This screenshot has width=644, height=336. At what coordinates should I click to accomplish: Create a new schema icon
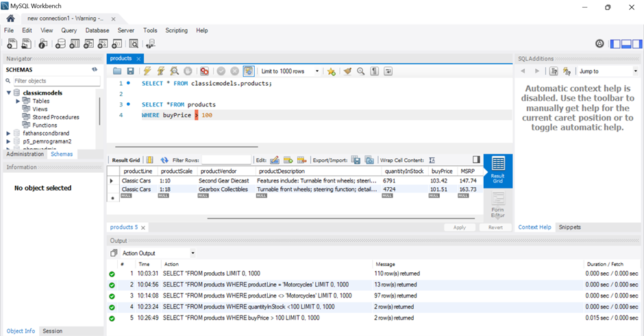point(60,44)
